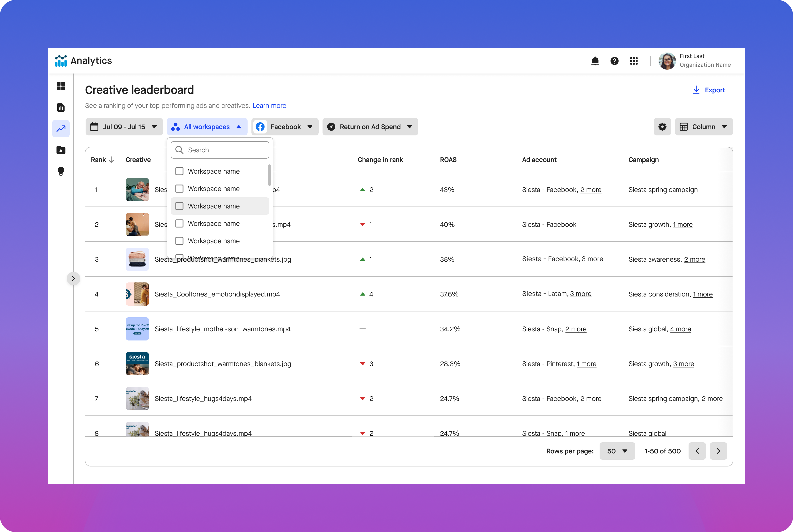Click the Export download icon
Viewport: 793px width, 532px height.
click(696, 90)
